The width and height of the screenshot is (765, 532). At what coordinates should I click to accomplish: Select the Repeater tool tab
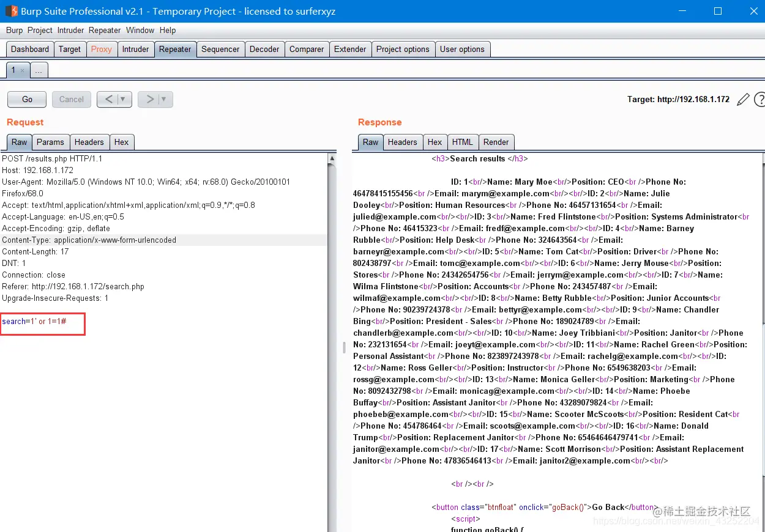click(x=175, y=50)
